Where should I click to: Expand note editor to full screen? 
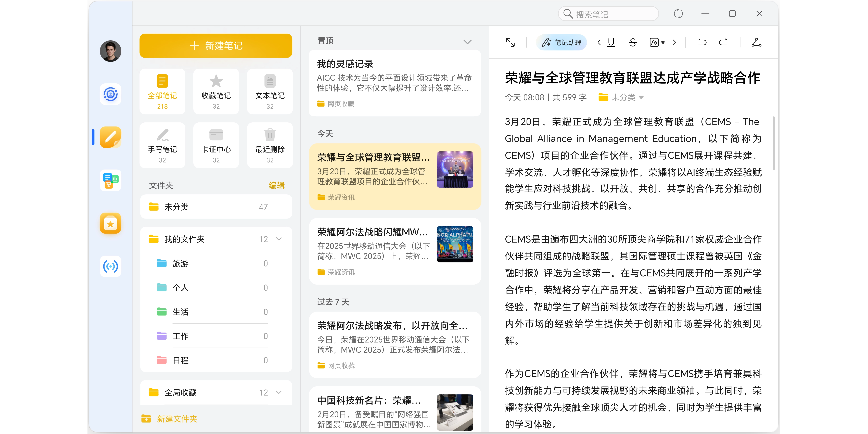(510, 42)
